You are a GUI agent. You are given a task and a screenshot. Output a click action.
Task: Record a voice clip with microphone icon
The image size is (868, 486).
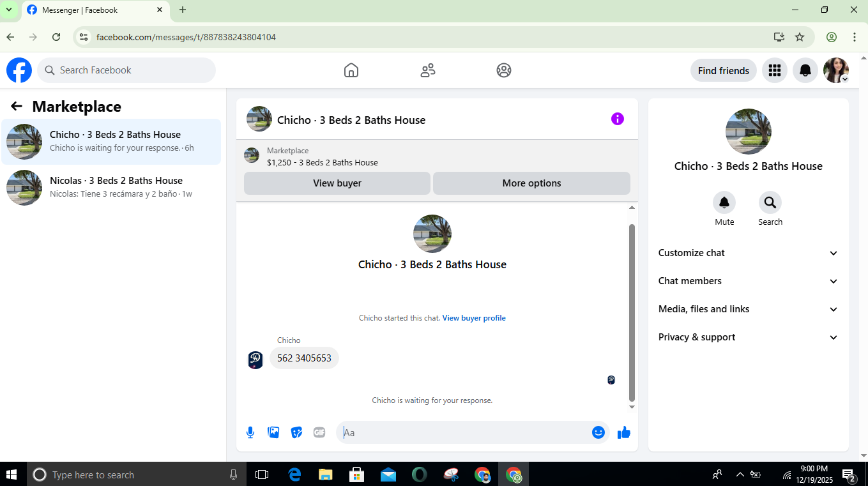(x=250, y=432)
